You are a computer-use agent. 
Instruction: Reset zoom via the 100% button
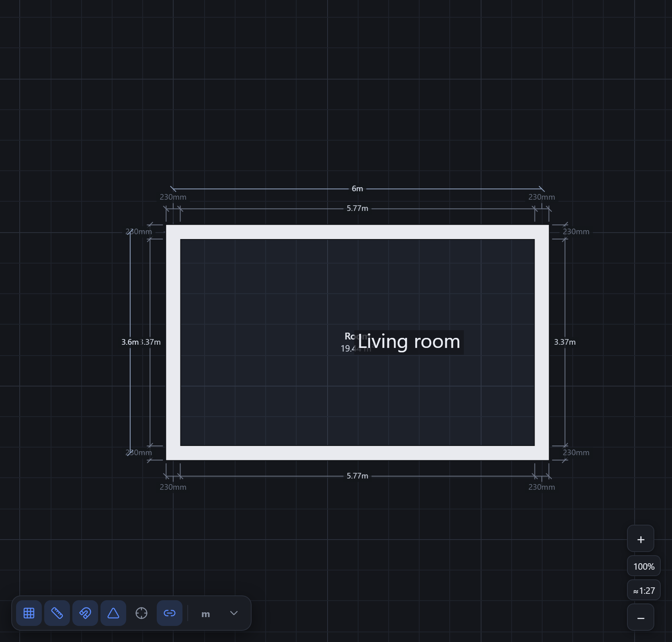[x=644, y=566]
